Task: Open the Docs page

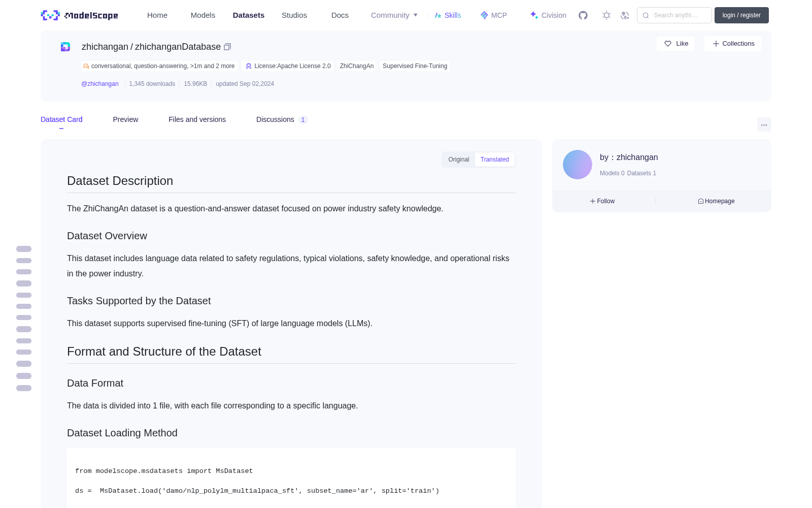Action: 340,15
